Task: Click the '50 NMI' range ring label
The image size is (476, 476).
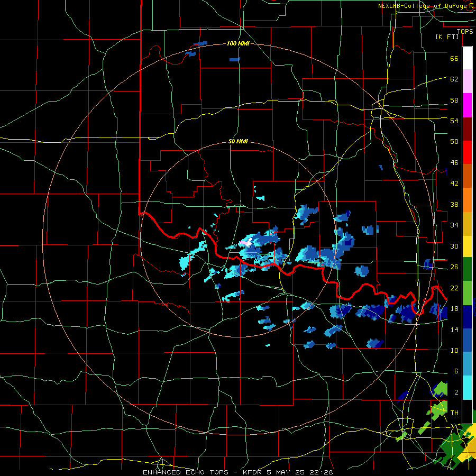Action: pyautogui.click(x=238, y=141)
